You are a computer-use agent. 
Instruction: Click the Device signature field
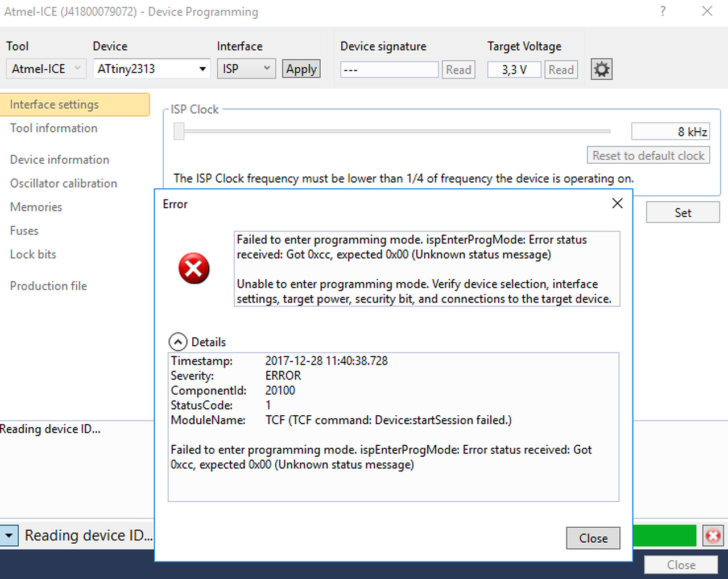(x=390, y=69)
